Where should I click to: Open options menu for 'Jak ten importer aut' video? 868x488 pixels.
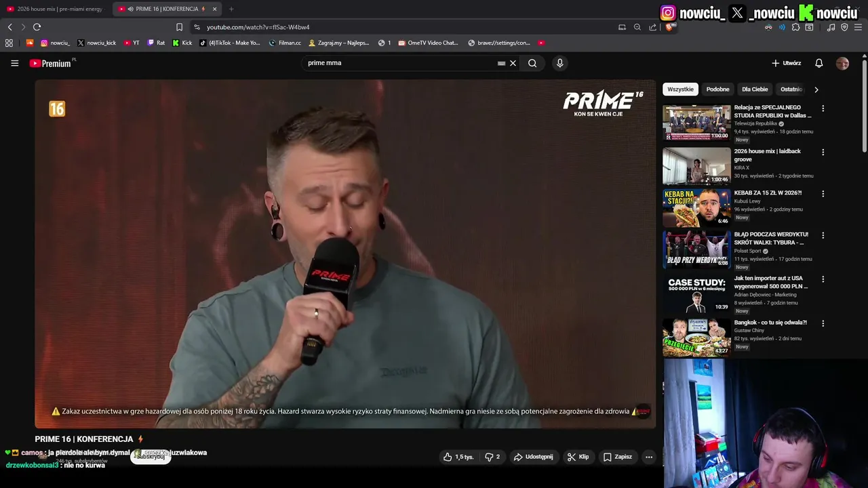coord(823,279)
